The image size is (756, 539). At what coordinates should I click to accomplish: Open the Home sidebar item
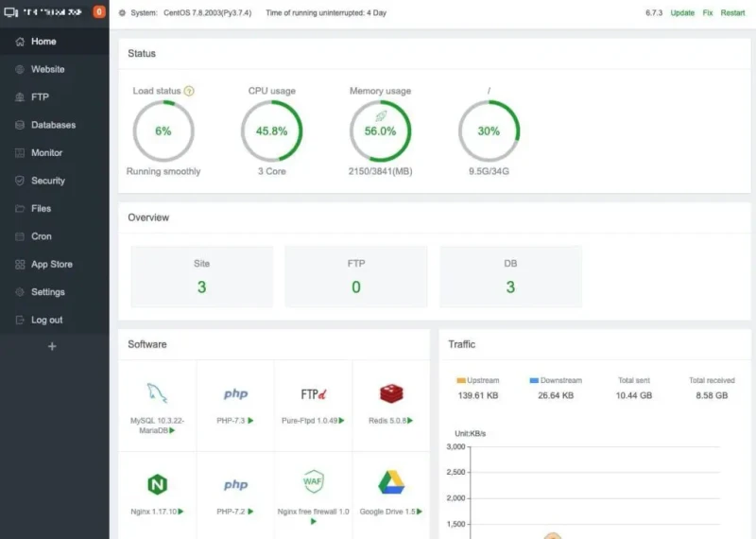click(55, 42)
